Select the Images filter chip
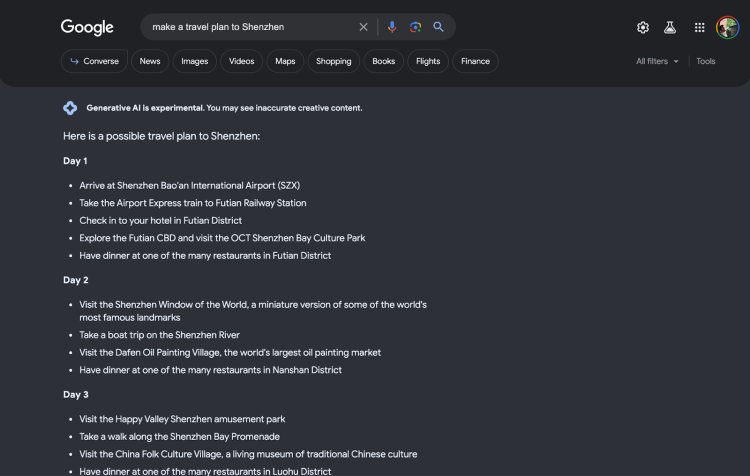The height and width of the screenshot is (476, 750). [195, 61]
